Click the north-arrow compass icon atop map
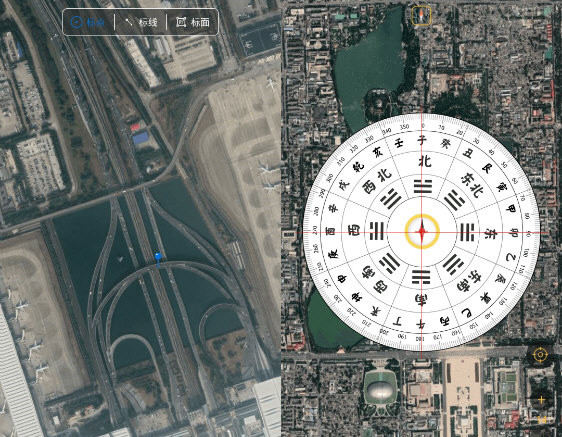Screen dimensions: 562x437 click(x=421, y=15)
